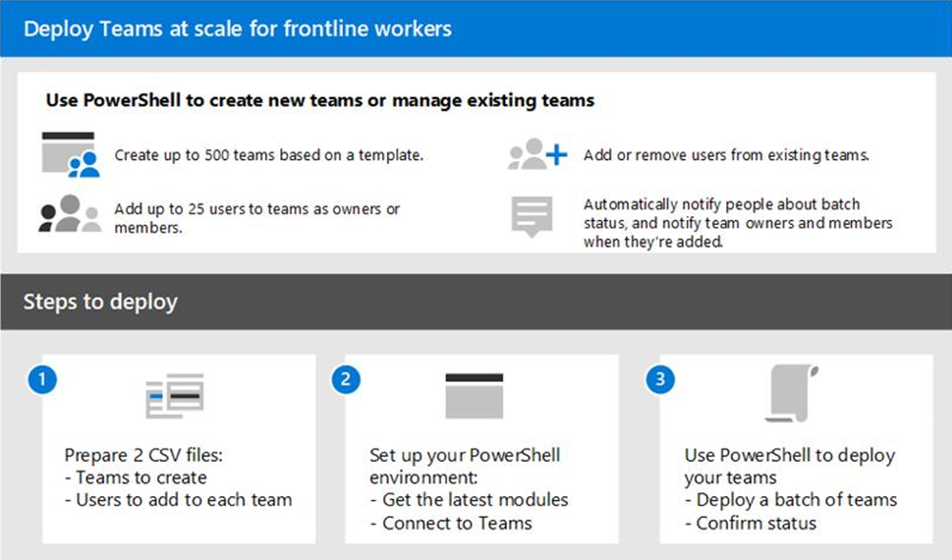Click the 'Deploy Teams at scale for frontline workers' title
Screen dimensions: 952x560
pos(237,29)
